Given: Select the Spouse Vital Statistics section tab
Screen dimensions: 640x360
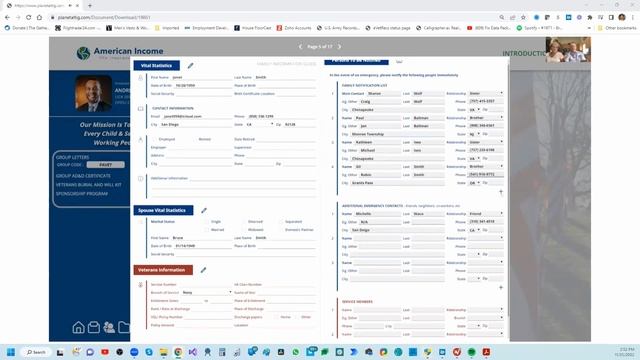Looking at the screenshot, I should pos(163,210).
